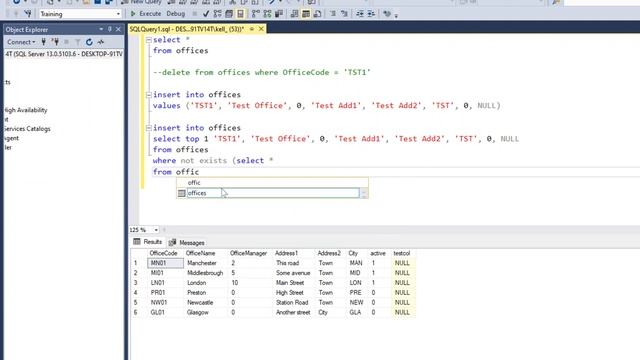Choose 'offic' in the autocomplete list
This screenshot has width=640, height=360.
(x=272, y=183)
